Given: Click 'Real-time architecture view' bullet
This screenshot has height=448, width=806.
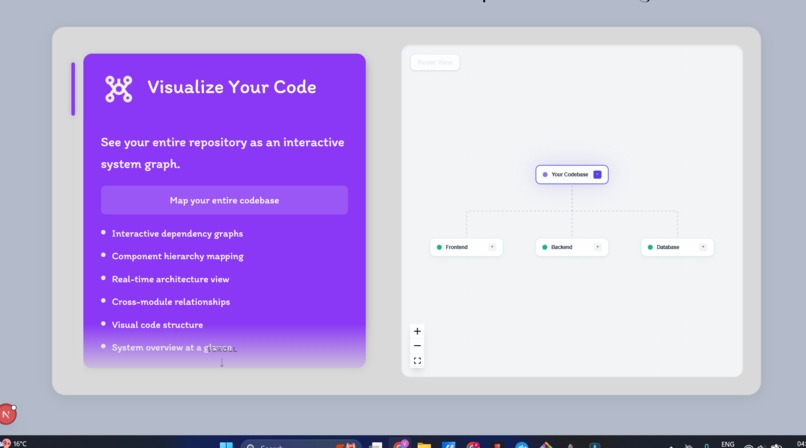Looking at the screenshot, I should tap(171, 279).
